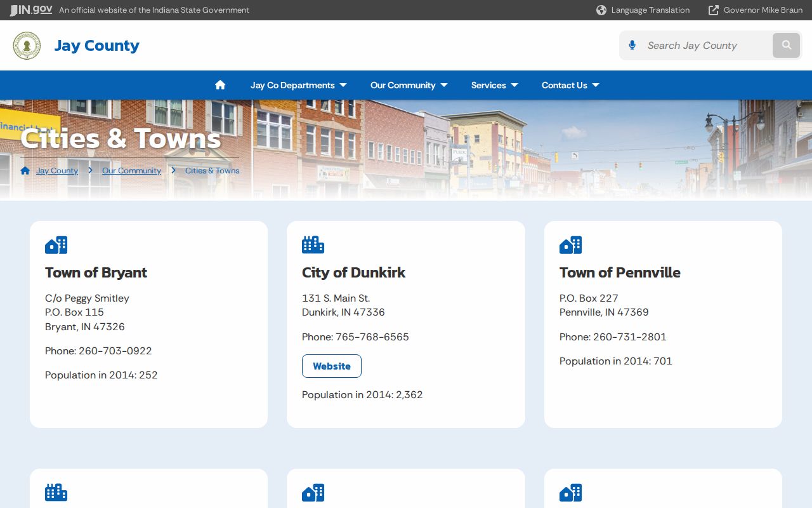Click the globe icon beside Language Translation
The height and width of the screenshot is (508, 812).
pyautogui.click(x=601, y=10)
